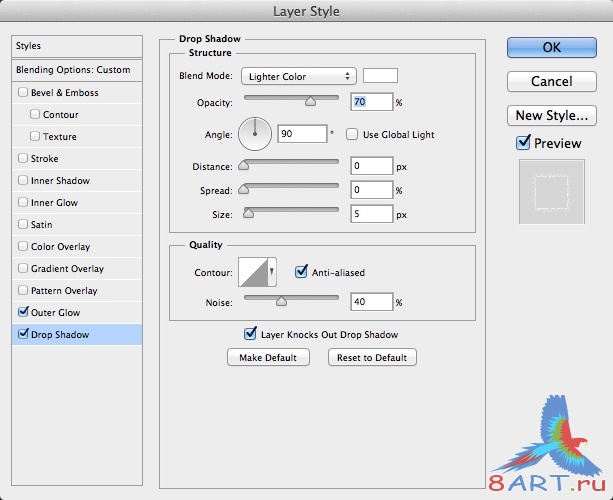Toggle Use Global Light checkbox
The image size is (613, 500).
click(352, 134)
